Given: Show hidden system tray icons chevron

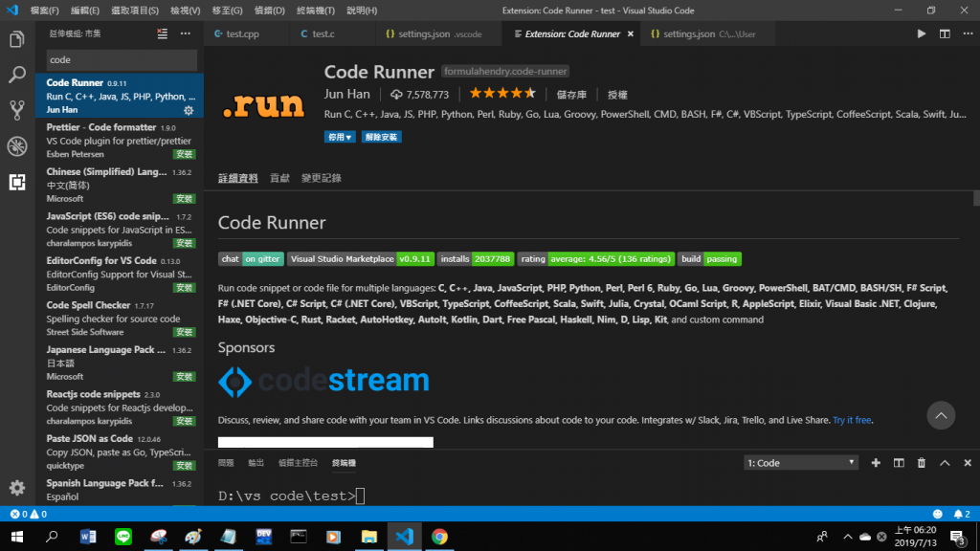Looking at the screenshot, I should [x=848, y=537].
